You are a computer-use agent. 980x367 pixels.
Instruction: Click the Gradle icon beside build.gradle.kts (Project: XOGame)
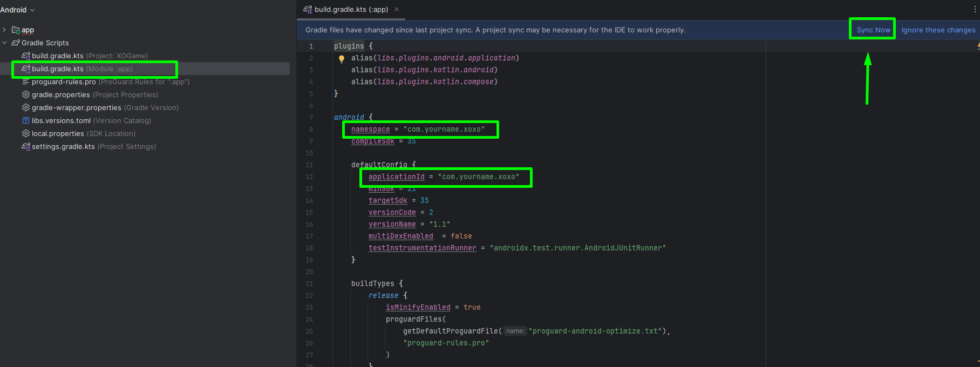coord(25,56)
